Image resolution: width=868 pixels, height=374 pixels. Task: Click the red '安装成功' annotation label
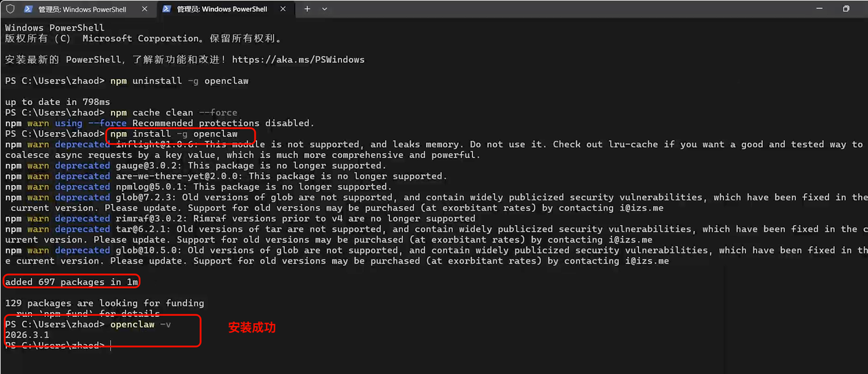252,328
